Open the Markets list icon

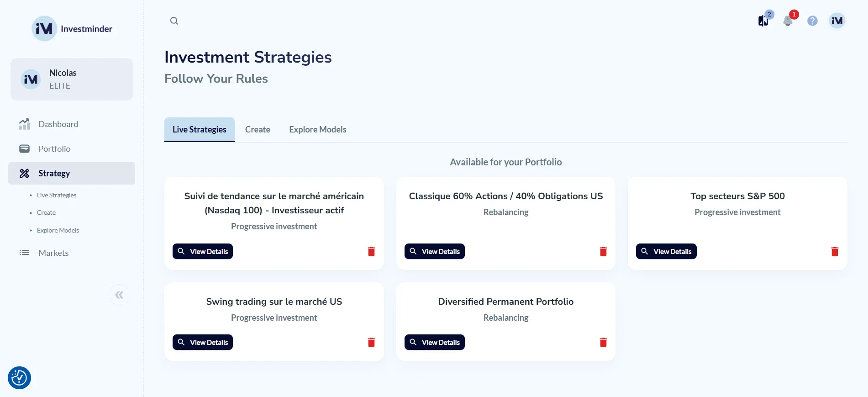point(25,253)
